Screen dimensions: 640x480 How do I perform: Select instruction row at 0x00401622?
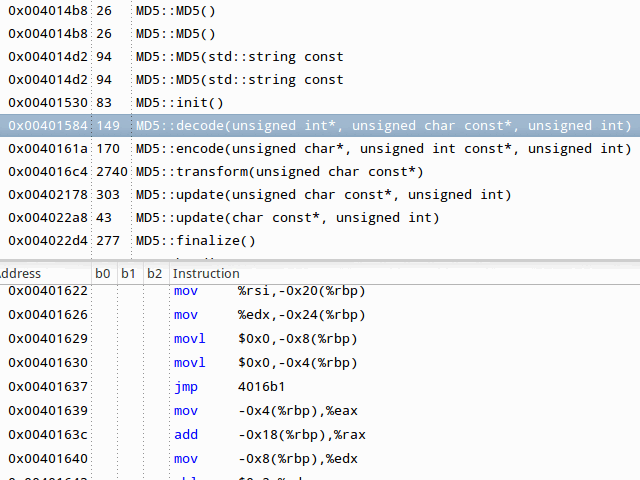point(320,291)
